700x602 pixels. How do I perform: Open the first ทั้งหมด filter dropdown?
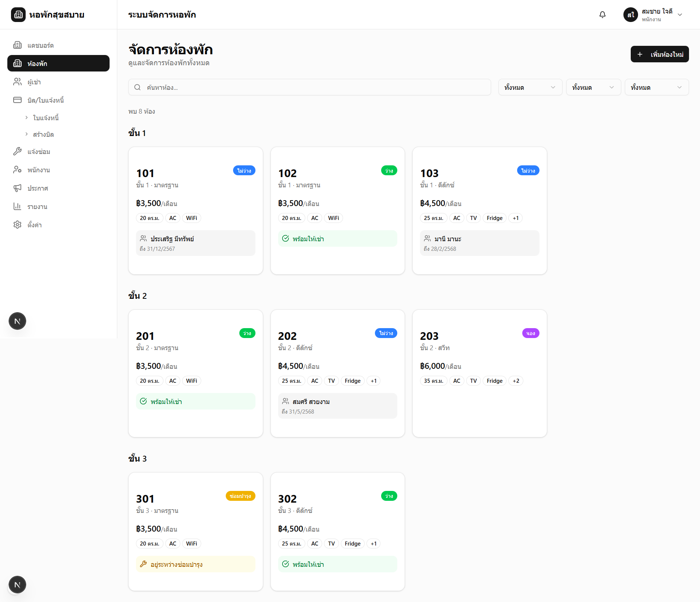click(x=530, y=87)
